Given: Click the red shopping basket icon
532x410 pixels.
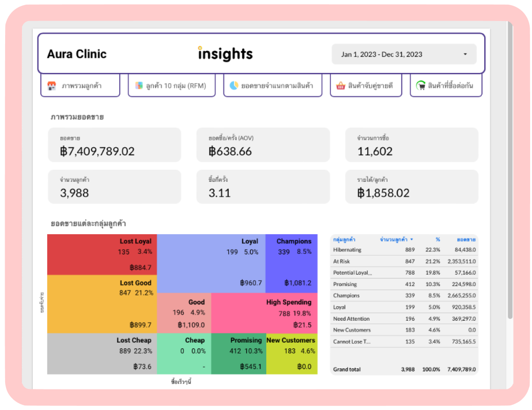Looking at the screenshot, I should pyautogui.click(x=340, y=86).
